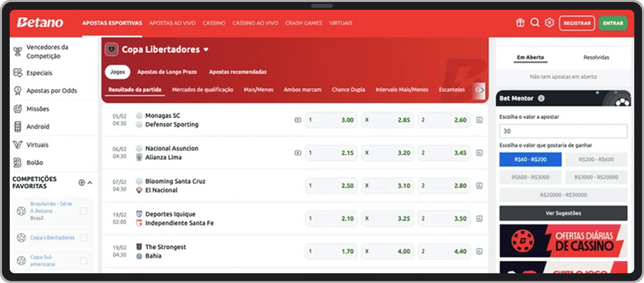This screenshot has width=644, height=283.
Task: Click soccer ball icon beside Copa Sul-americana
Action: pyautogui.click(x=21, y=261)
